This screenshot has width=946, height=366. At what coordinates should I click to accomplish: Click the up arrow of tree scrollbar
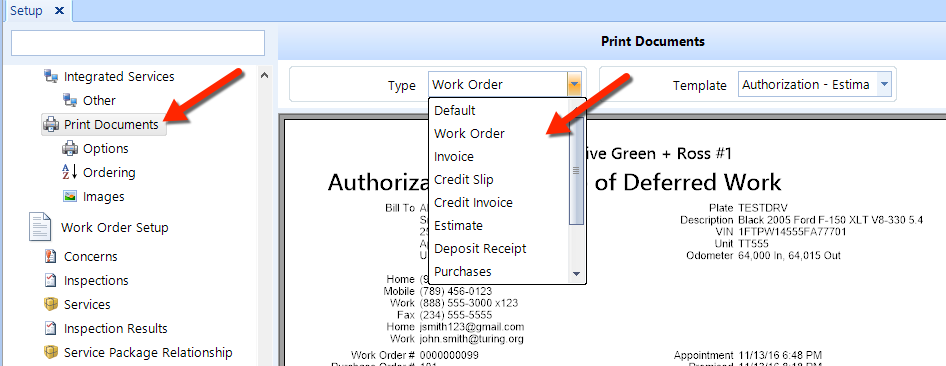[x=264, y=75]
